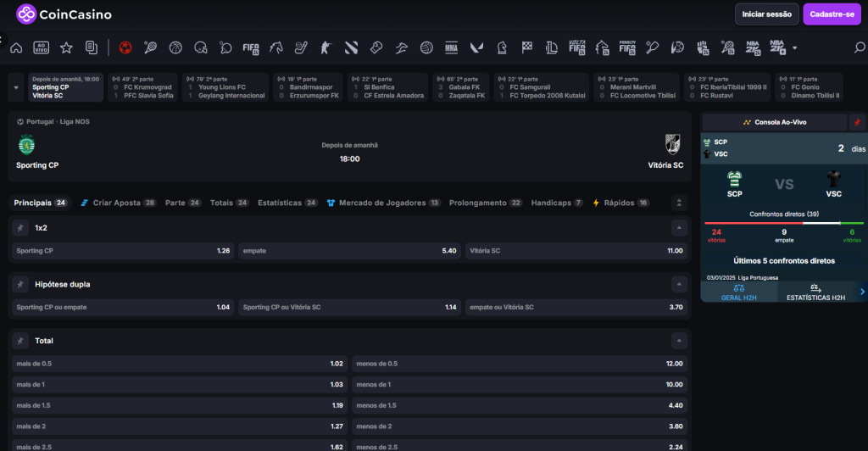Select the horse racing icon
The height and width of the screenshot is (451, 868).
click(x=276, y=48)
